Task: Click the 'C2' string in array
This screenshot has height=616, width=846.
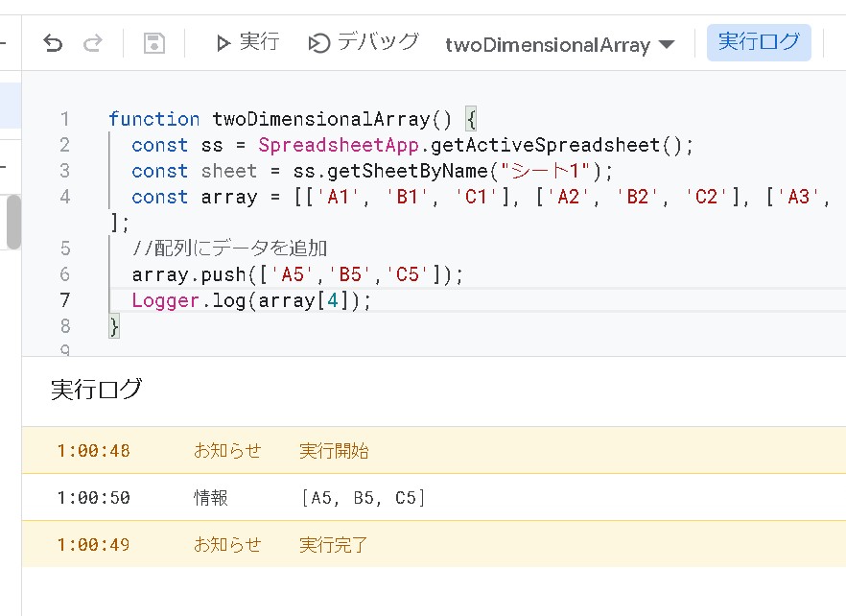Action: [706, 197]
